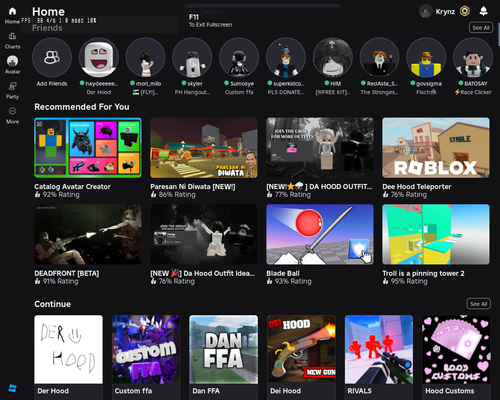Click the Blade Ball title text
Image resolution: width=500 pixels, height=400 pixels.
click(283, 273)
